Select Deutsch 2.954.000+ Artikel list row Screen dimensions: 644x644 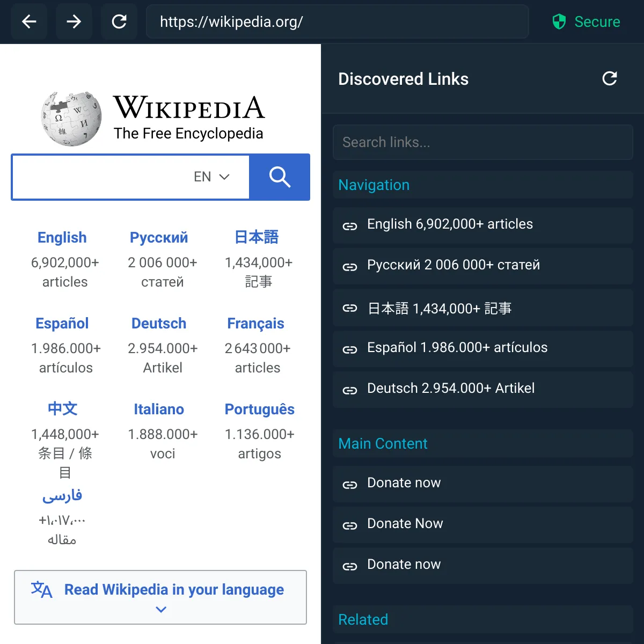click(483, 390)
